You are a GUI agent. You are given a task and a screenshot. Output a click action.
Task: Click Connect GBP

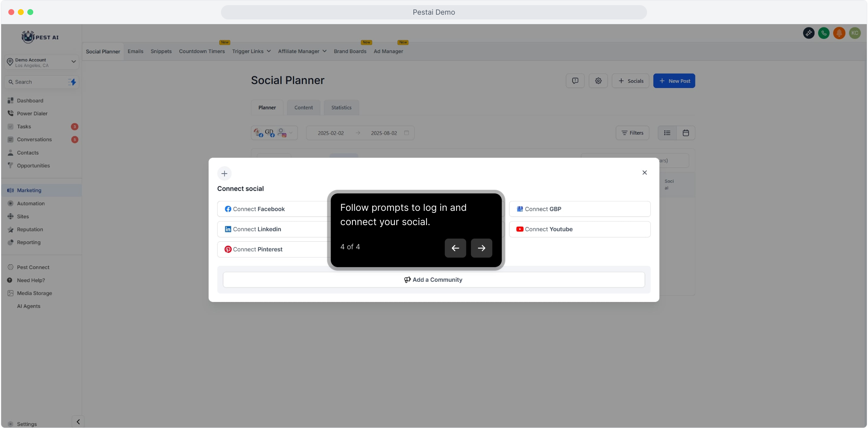point(580,209)
